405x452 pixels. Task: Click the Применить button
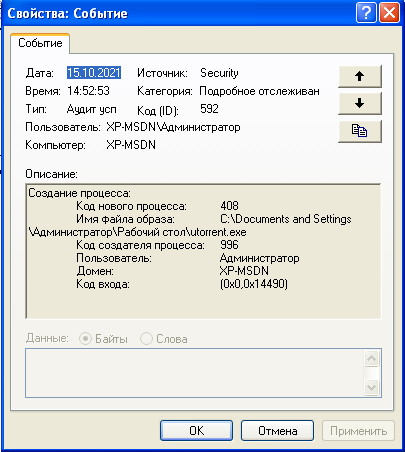coord(358,431)
